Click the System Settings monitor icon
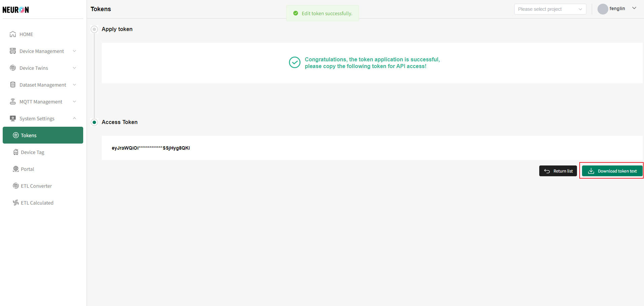 pyautogui.click(x=13, y=118)
